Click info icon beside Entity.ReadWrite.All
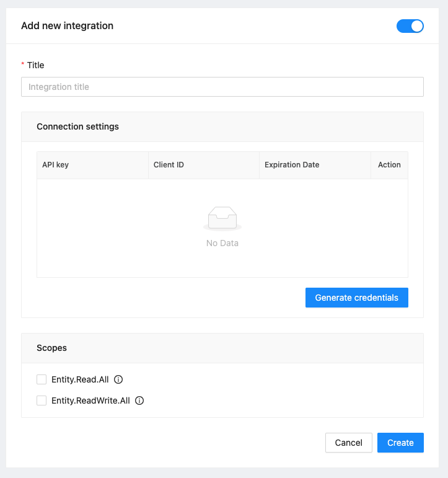 tap(139, 401)
